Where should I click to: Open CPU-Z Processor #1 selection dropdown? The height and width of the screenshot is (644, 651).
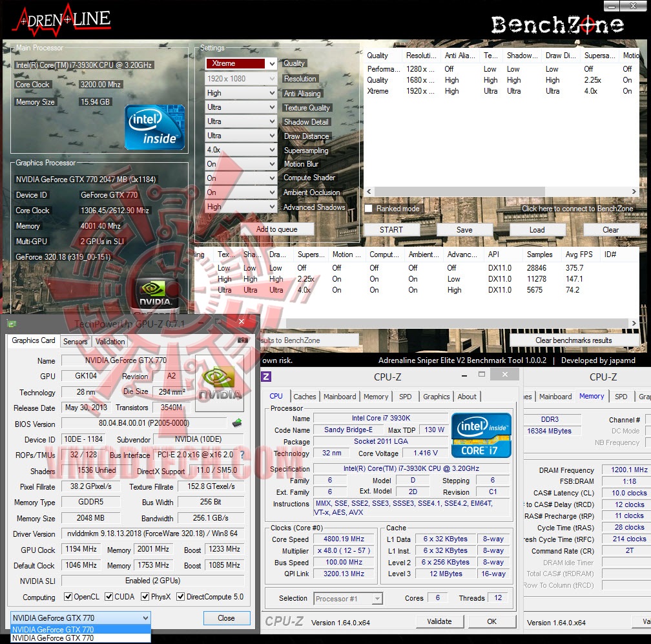(348, 599)
